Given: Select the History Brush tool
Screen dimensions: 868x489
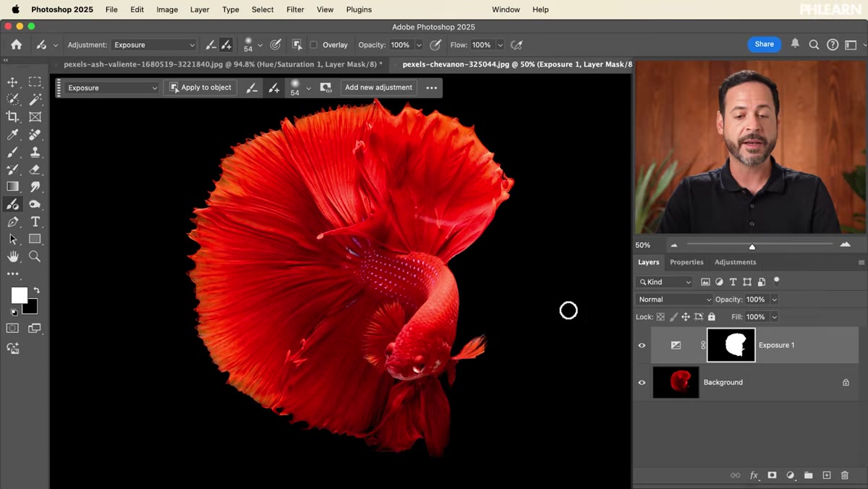Looking at the screenshot, I should [12, 169].
